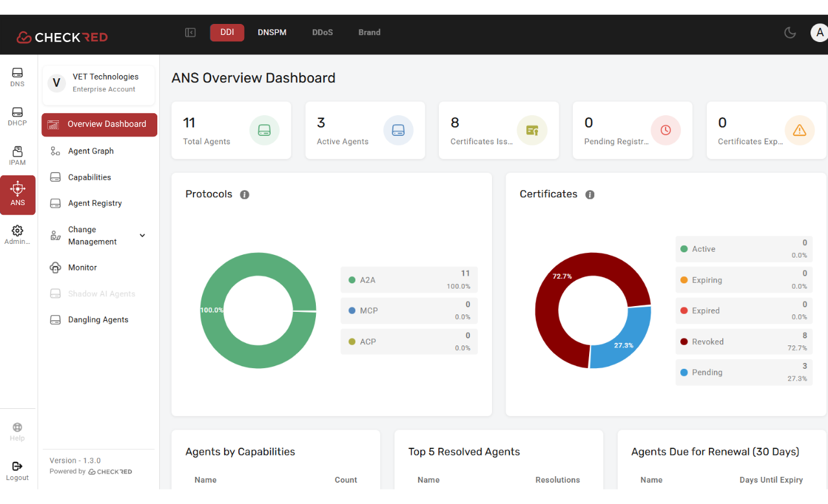Collapse the sidebar panel icon
The height and width of the screenshot is (504, 828).
pos(190,32)
